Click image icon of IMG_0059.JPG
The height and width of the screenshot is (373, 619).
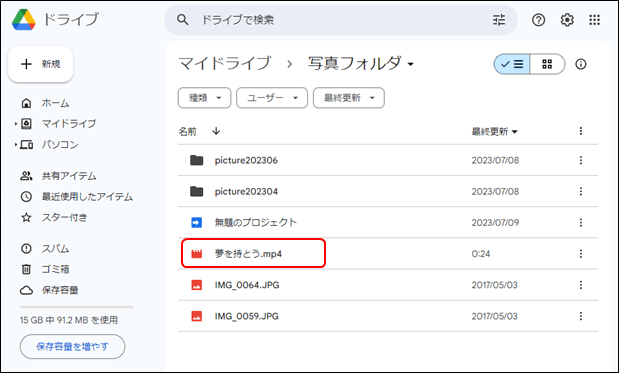coord(197,316)
